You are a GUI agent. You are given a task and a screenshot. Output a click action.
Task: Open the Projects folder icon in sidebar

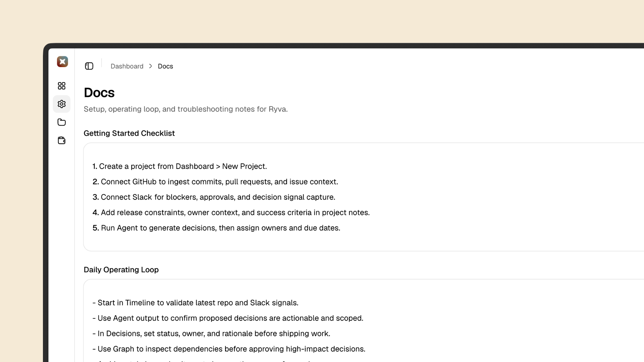click(x=62, y=122)
